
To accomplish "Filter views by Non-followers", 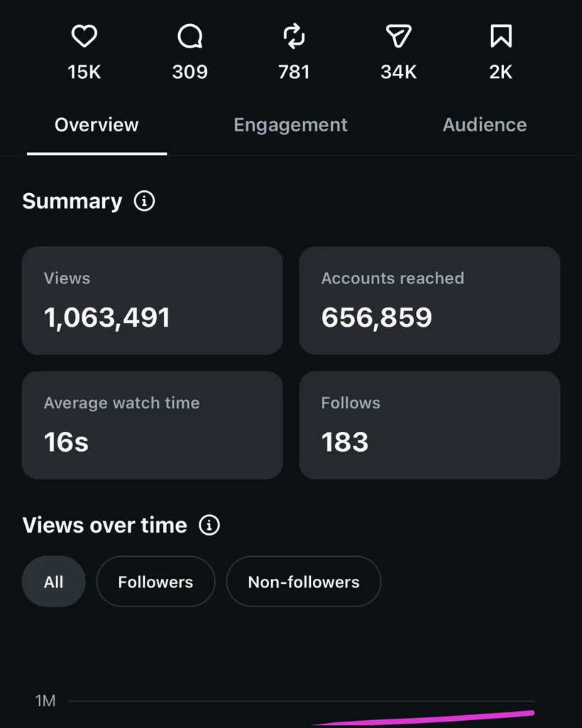I will 304,581.
